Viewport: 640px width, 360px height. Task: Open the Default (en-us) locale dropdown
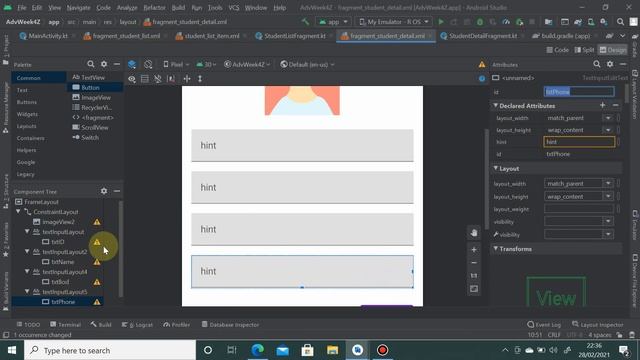(x=307, y=64)
